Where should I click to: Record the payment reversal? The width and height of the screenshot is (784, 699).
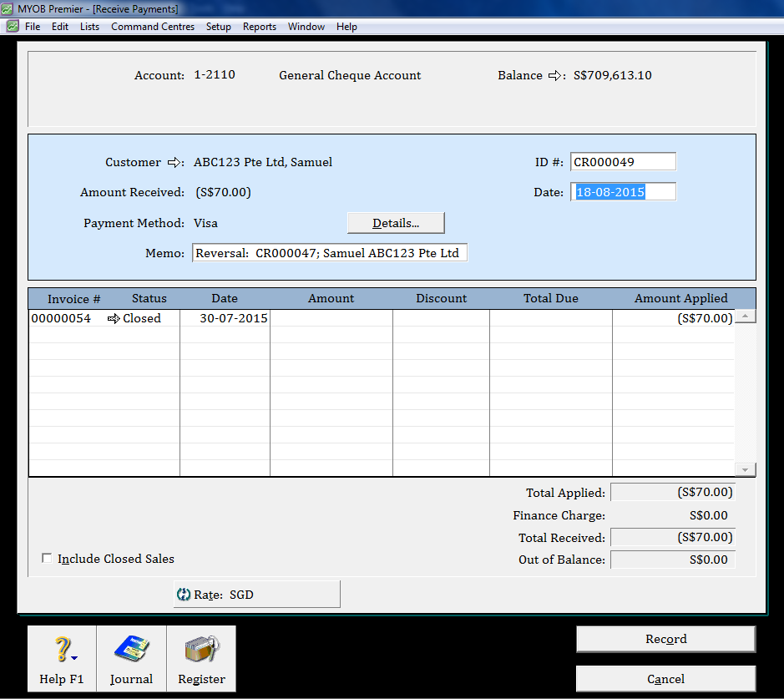pos(665,639)
